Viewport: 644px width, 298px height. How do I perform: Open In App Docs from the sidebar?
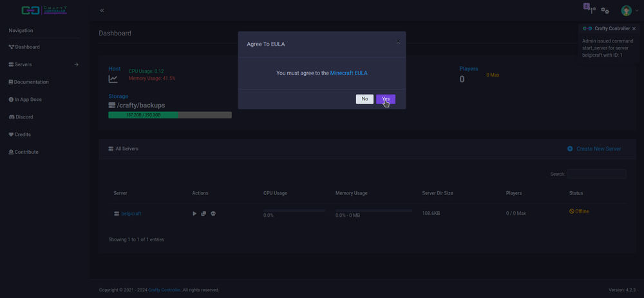click(x=25, y=99)
